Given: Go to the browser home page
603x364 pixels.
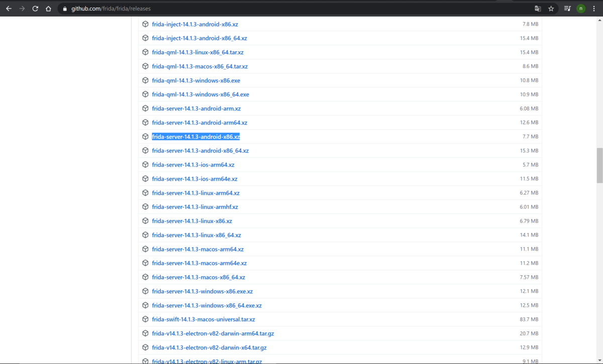Looking at the screenshot, I should (48, 9).
